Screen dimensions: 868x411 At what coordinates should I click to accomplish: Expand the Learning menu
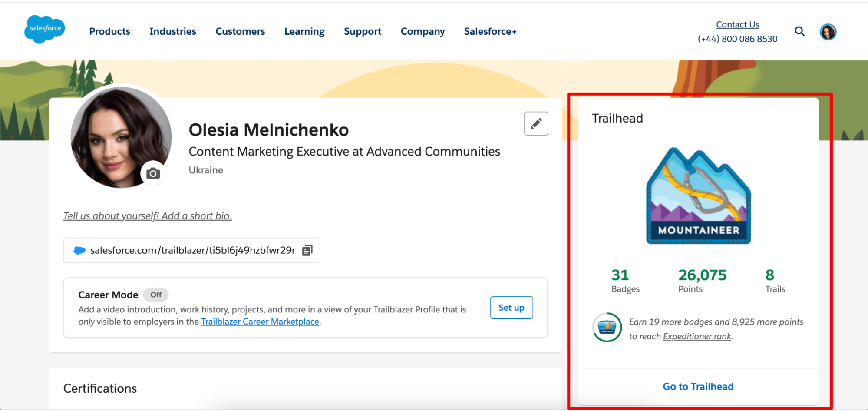(304, 31)
